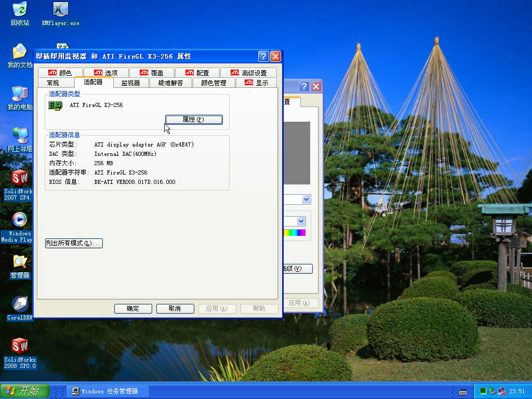Click the taskbar clock showing 23:51
The image size is (532, 399).
pyautogui.click(x=517, y=391)
